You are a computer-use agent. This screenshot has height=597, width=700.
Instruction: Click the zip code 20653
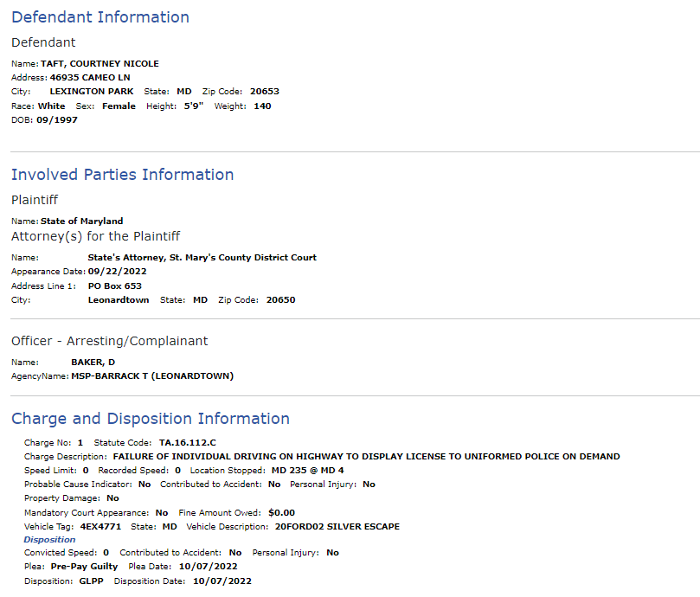tap(264, 91)
